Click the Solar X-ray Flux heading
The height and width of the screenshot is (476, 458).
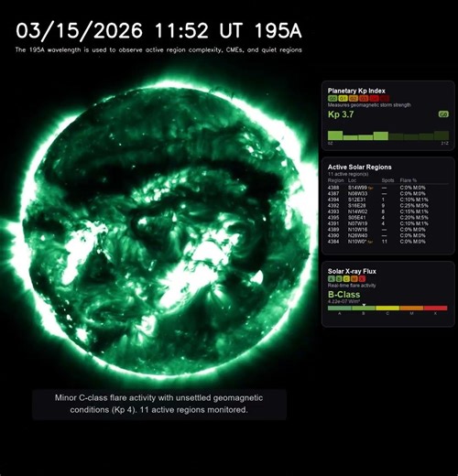[352, 271]
